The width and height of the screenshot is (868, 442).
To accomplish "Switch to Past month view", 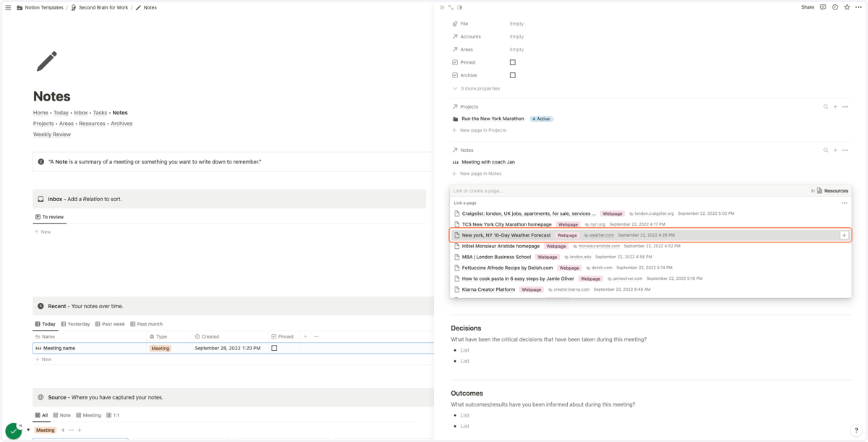I will pos(146,324).
